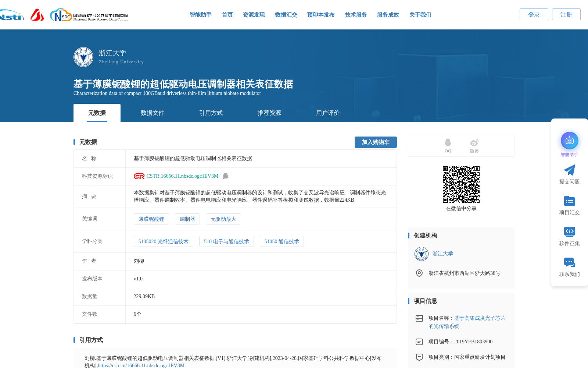Click keyword tag 调制器
Viewport: 588px width, 368px height.
coord(187,219)
